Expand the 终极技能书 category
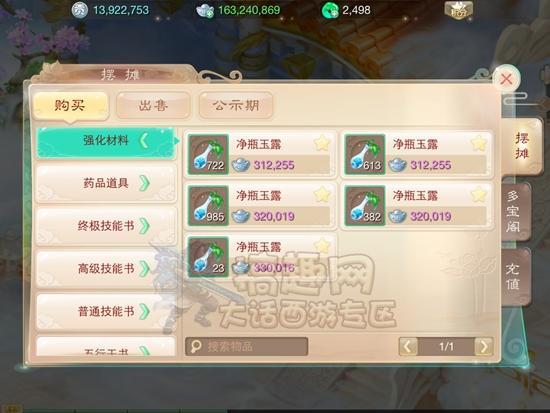Viewport: 550px width, 413px height. (x=106, y=226)
